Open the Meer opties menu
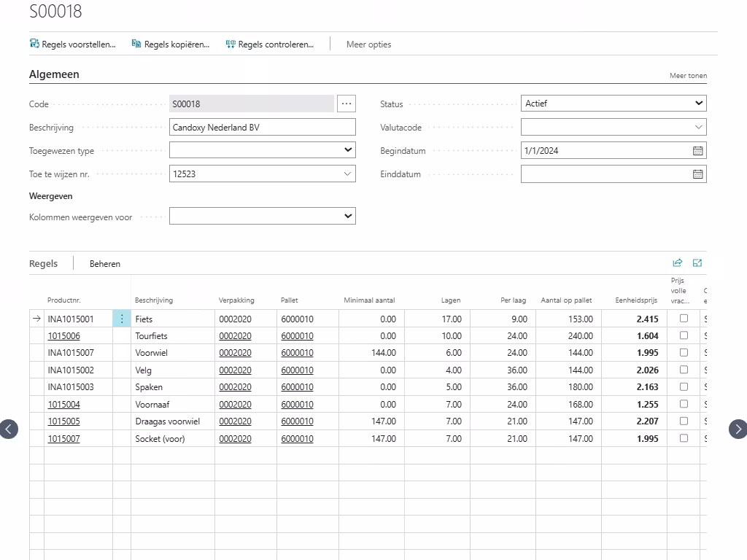747x560 pixels. coord(368,44)
